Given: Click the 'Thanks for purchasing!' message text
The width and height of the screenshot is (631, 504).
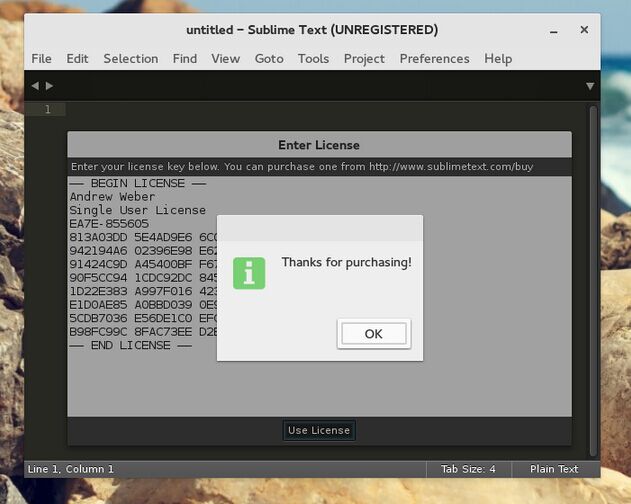Looking at the screenshot, I should [346, 262].
